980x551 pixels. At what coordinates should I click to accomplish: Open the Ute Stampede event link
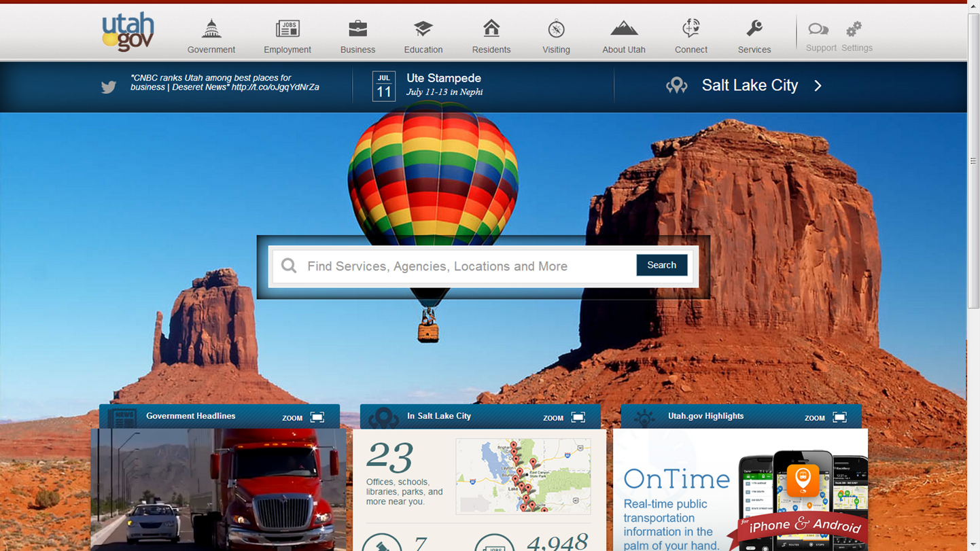point(443,79)
